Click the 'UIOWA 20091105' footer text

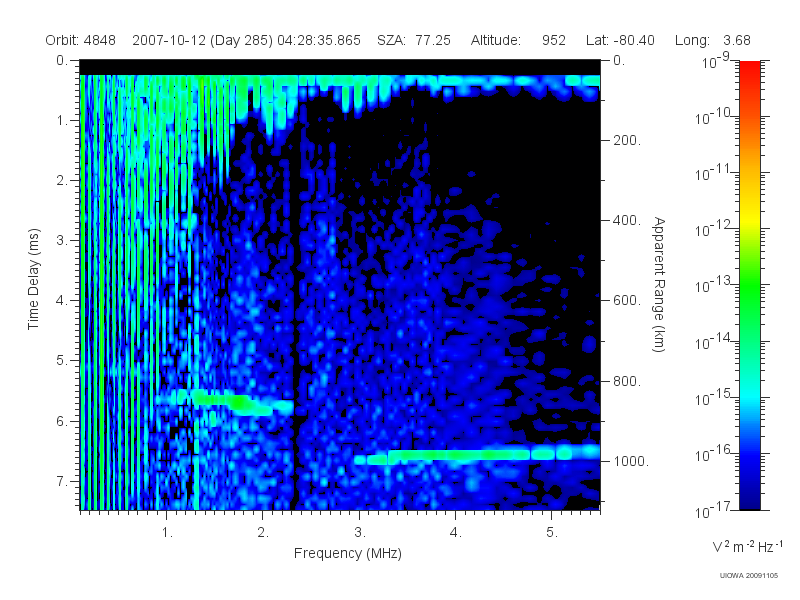coord(749,576)
